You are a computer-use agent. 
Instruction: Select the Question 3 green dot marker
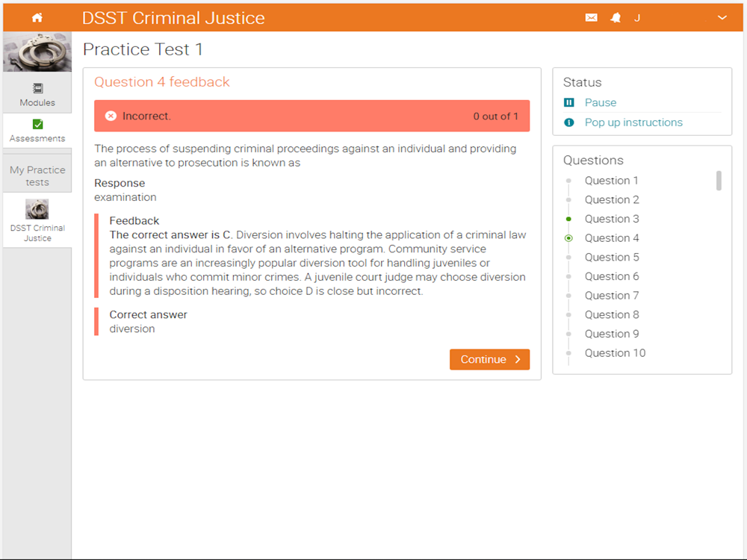point(568,219)
